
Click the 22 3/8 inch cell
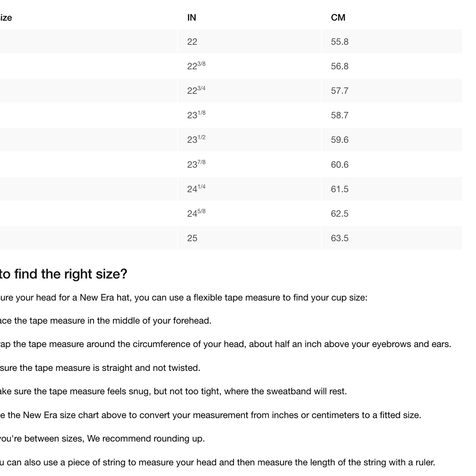point(249,66)
